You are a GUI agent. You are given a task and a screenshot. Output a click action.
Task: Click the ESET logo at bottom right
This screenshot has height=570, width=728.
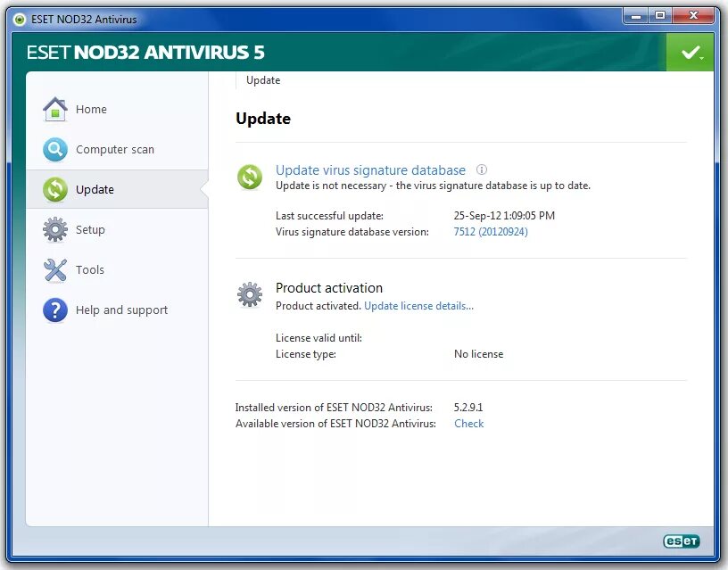pos(681,541)
